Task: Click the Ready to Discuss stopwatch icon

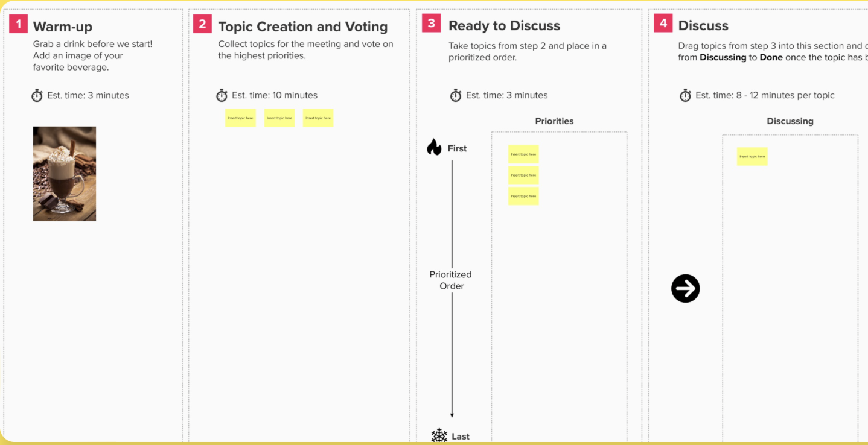Action: coord(456,95)
